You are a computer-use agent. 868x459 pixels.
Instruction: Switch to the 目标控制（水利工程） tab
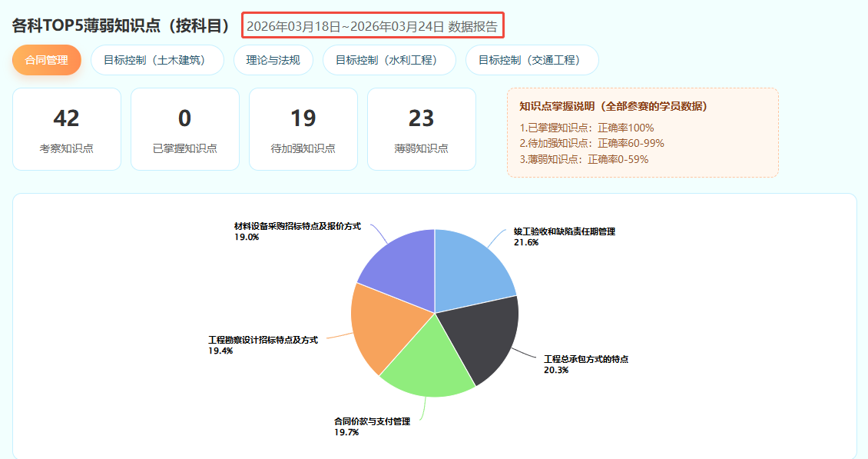click(x=389, y=60)
